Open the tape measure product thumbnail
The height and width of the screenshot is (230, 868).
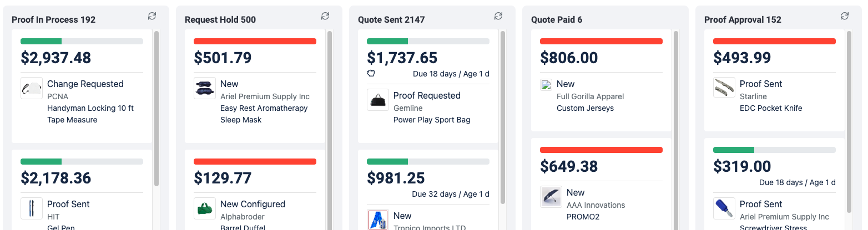click(x=32, y=88)
